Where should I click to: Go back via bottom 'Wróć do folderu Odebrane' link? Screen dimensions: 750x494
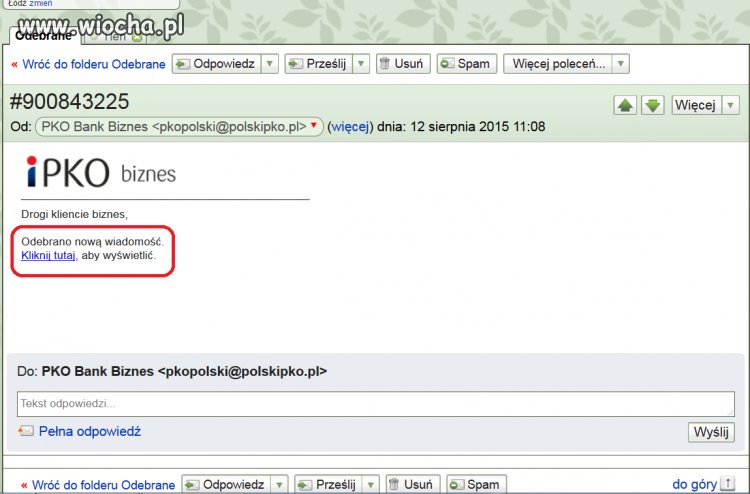(103, 485)
